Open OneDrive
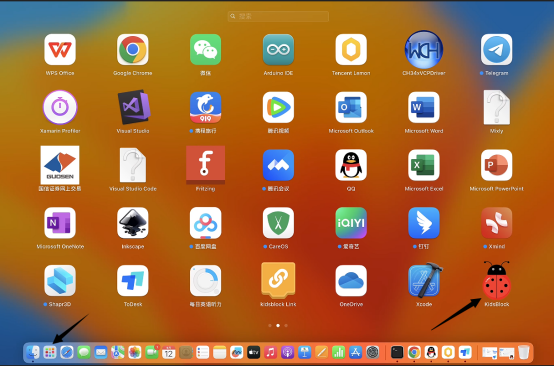Screen dimensions: 554x366 (351, 281)
